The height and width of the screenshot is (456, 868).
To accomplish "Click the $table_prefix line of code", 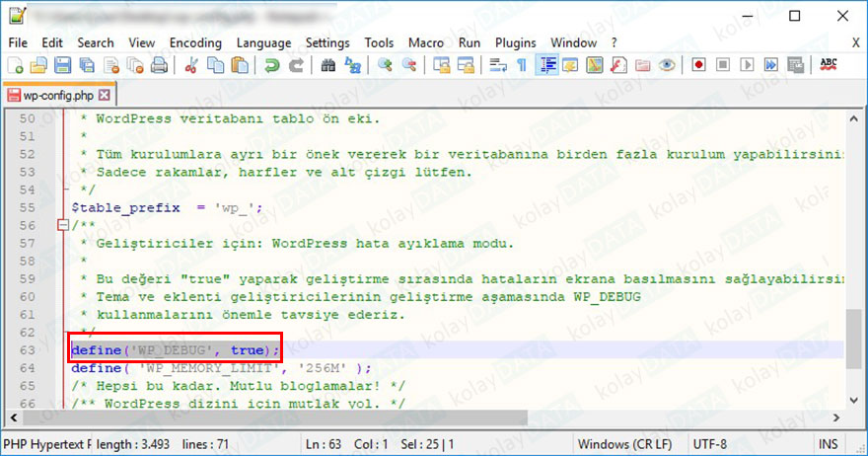I will pyautogui.click(x=167, y=208).
